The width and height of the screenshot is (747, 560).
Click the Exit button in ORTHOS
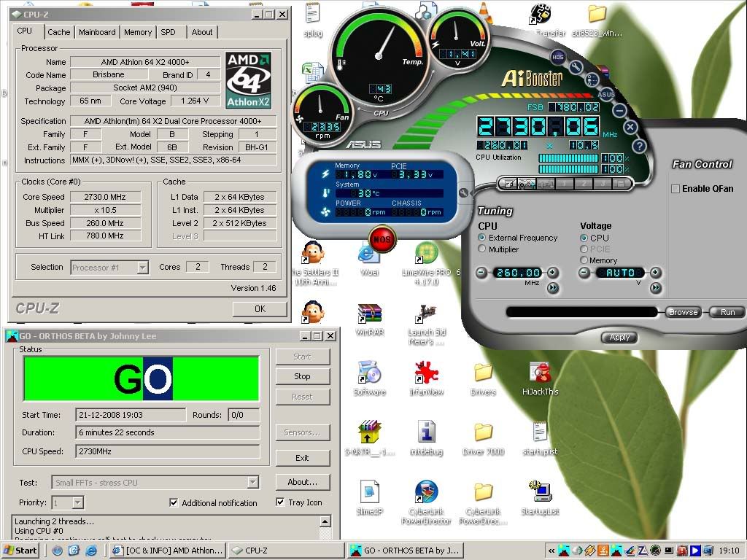click(302, 458)
